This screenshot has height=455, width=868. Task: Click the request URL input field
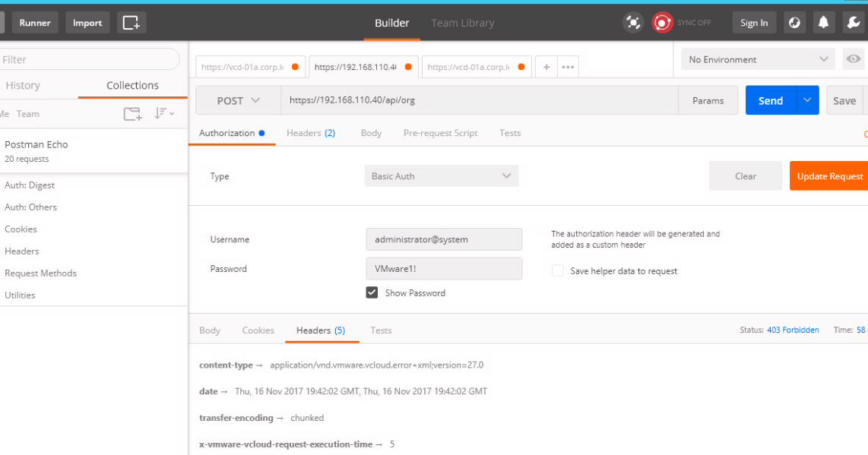[x=456, y=100]
